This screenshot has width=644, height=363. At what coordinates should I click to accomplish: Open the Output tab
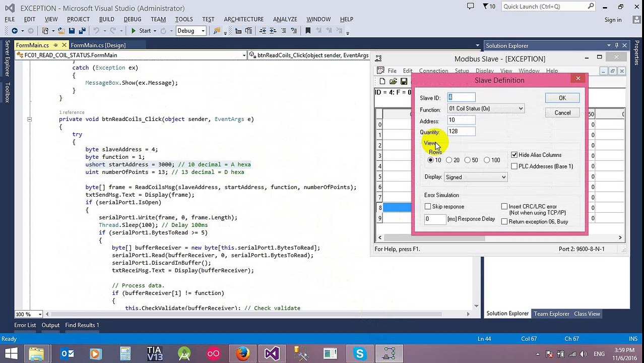pos(50,325)
